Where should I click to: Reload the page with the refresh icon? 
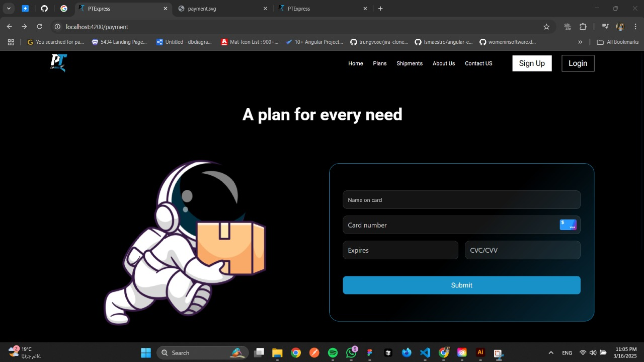click(40, 27)
